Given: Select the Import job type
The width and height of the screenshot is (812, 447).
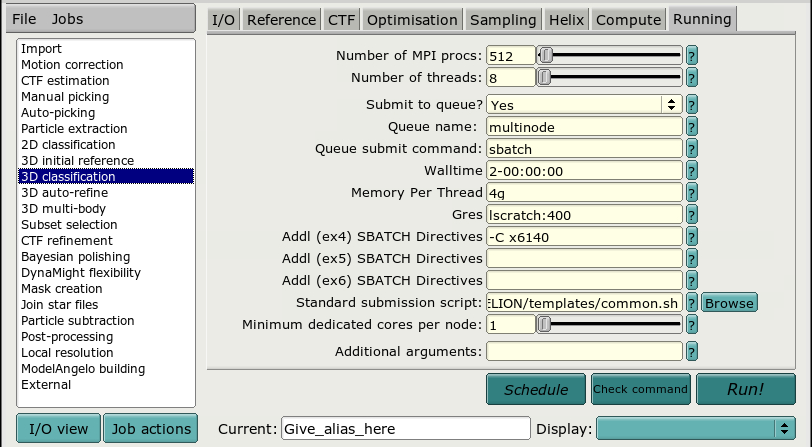Looking at the screenshot, I should [x=106, y=49].
